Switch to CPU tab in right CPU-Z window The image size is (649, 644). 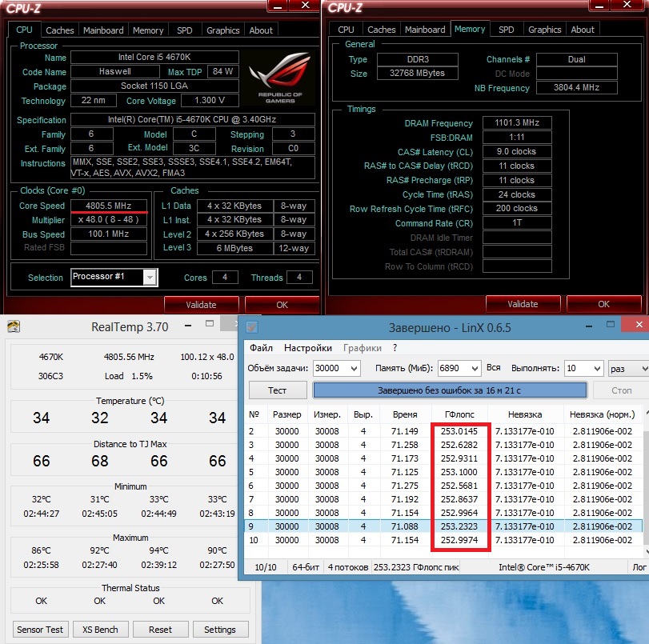click(346, 30)
